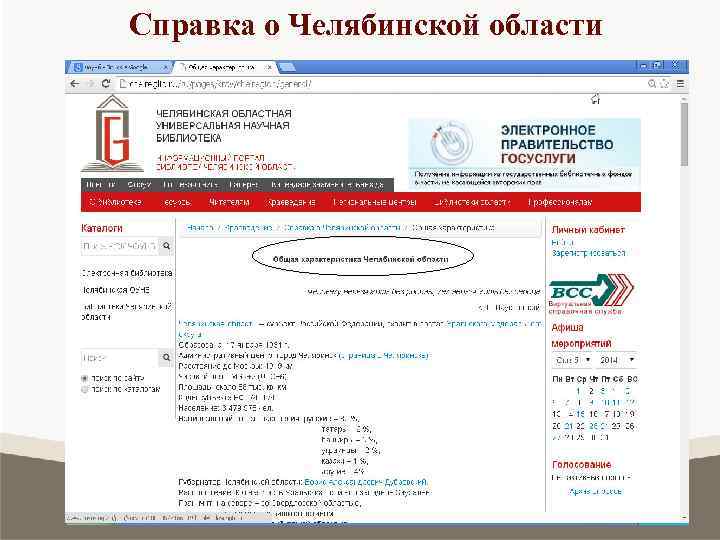Viewport: 720px width, 540px height.
Task: Click 'Архив опросов' link
Action: [595, 491]
